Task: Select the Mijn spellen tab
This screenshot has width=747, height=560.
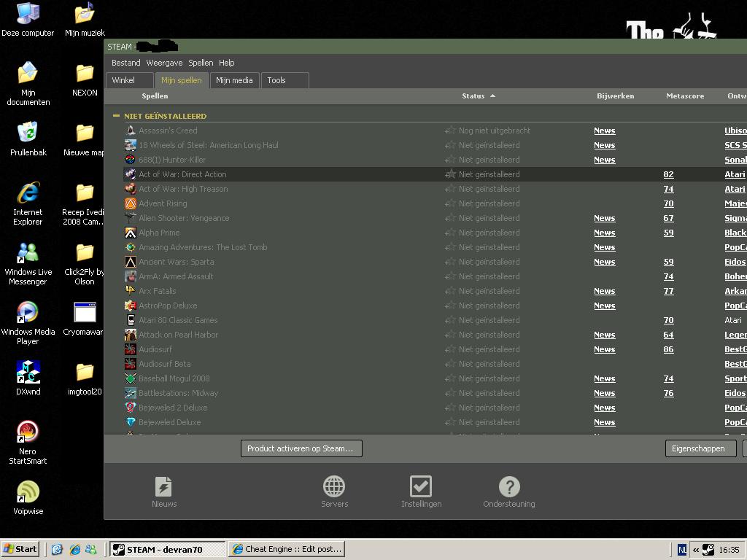Action: tap(182, 80)
